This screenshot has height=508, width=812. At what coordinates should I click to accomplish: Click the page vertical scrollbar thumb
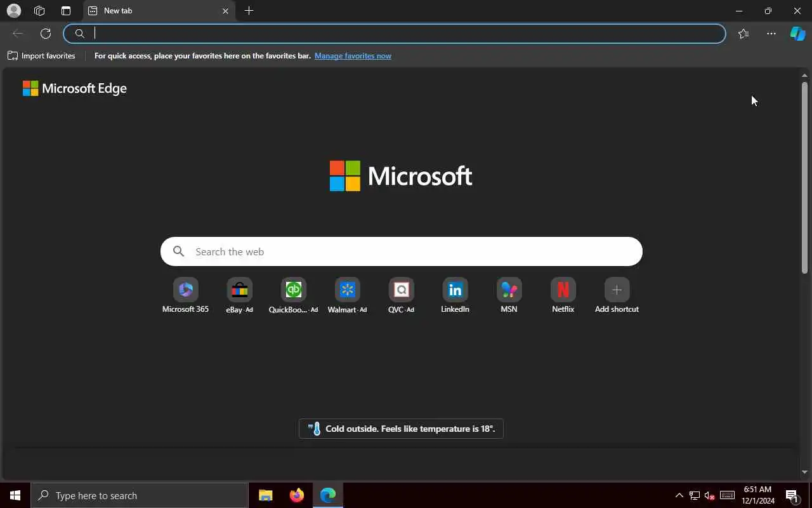[x=804, y=178]
